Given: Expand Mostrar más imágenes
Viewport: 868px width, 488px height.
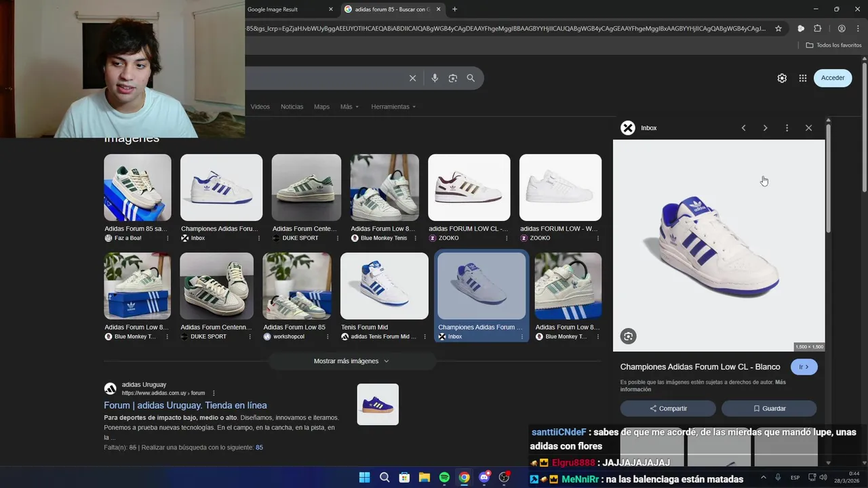Looking at the screenshot, I should point(351,361).
